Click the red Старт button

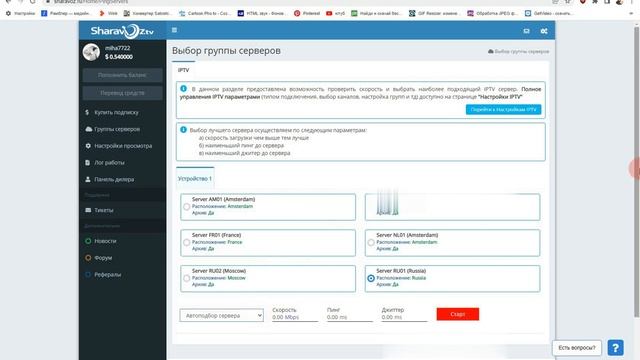click(x=458, y=314)
